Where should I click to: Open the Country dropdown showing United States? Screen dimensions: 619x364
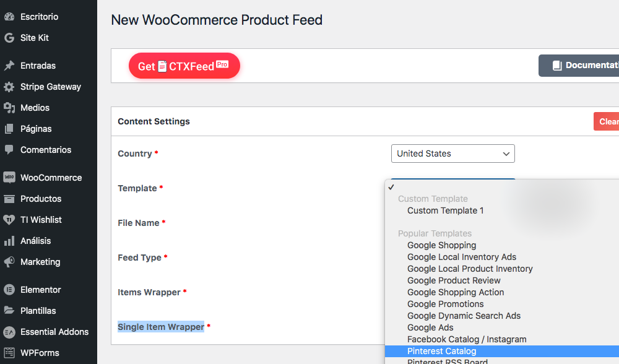[453, 154]
